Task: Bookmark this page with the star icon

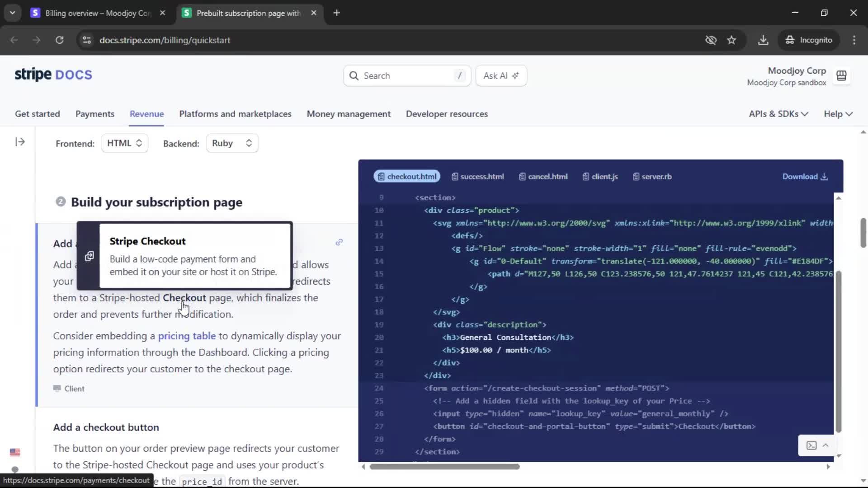Action: point(731,40)
